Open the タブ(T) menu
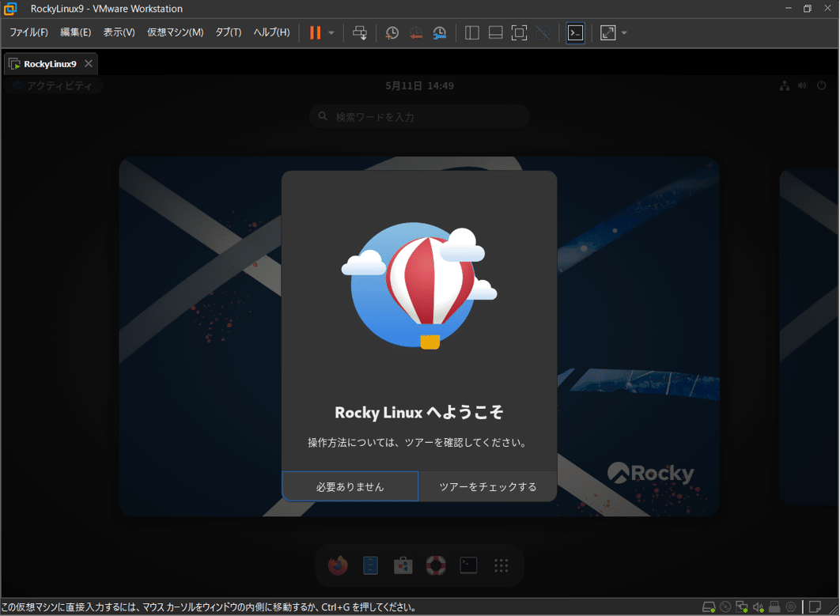 (229, 32)
